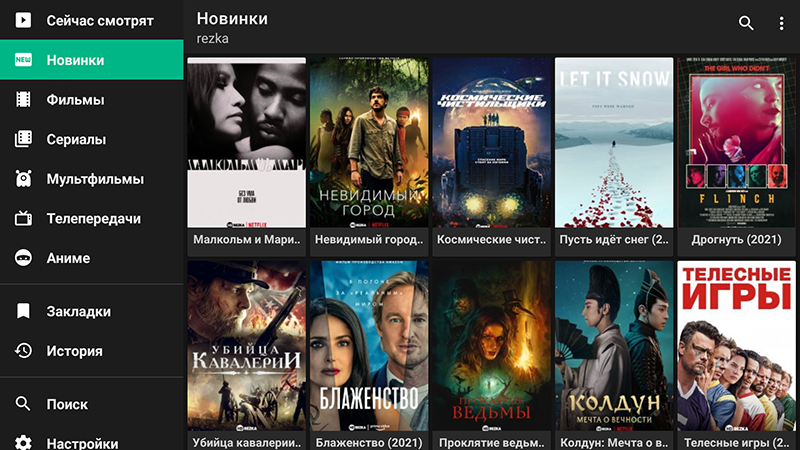Select the Новинки menu item
Screen dimensions: 800x450
point(92,60)
